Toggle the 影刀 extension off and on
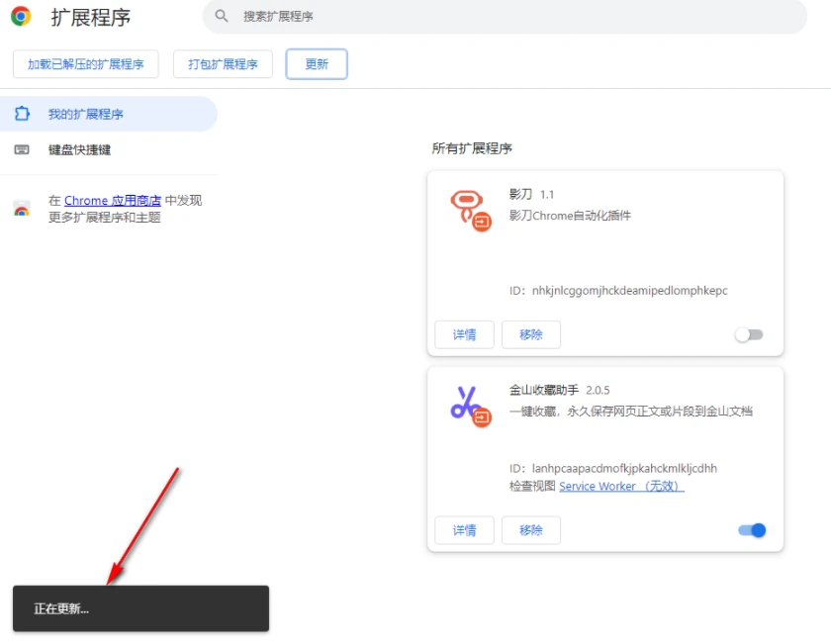 (749, 335)
